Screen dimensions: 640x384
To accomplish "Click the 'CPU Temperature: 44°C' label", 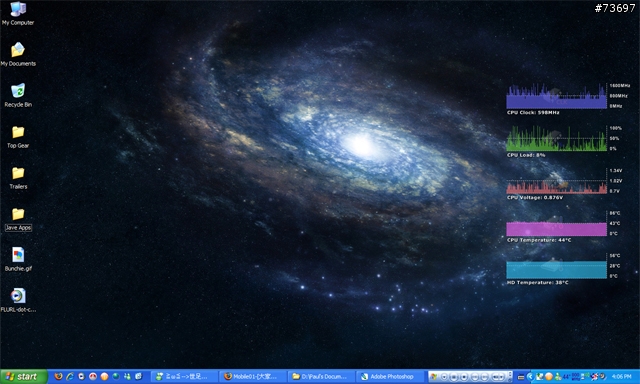I will [539, 240].
